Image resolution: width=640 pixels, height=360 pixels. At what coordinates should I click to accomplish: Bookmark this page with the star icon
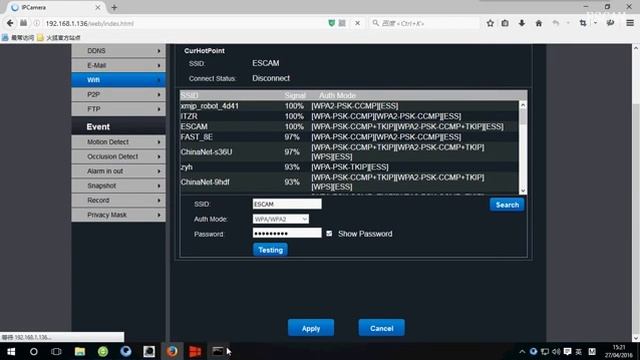[490, 23]
